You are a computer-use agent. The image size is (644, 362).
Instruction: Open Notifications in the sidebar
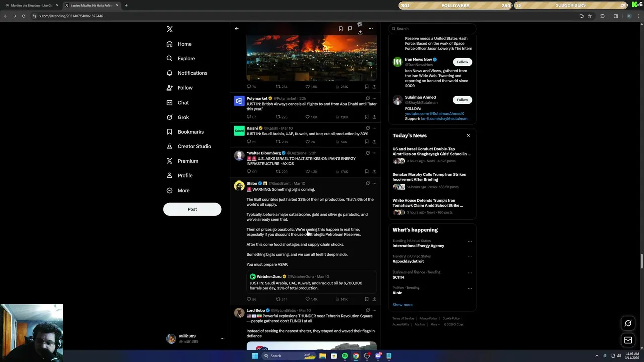coord(187,73)
